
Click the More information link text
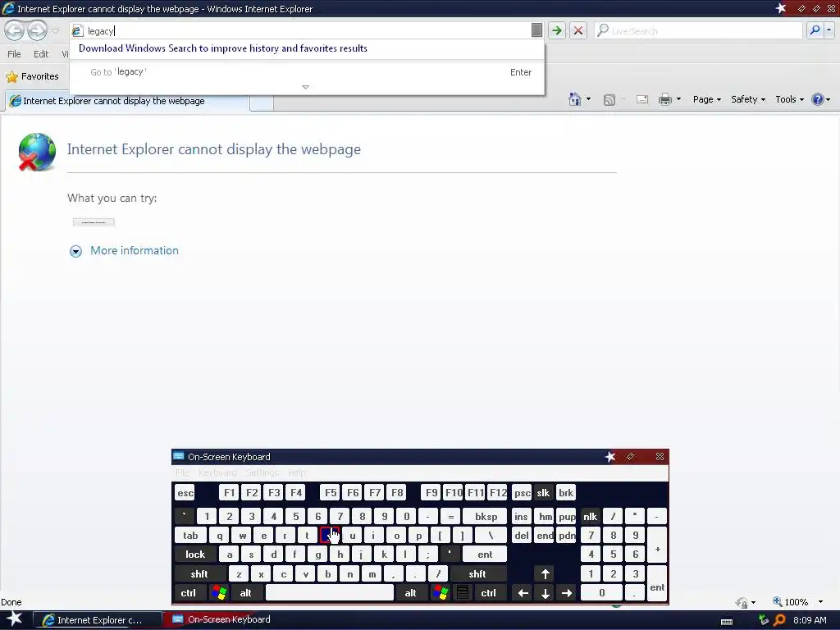pos(135,250)
